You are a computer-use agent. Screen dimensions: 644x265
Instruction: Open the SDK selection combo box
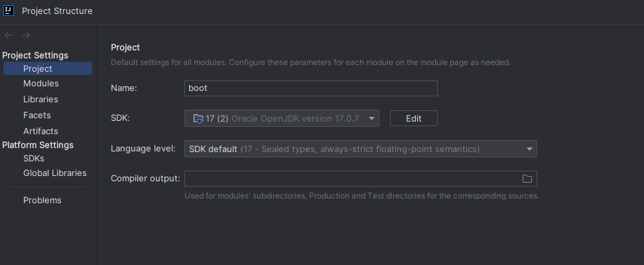pyautogui.click(x=282, y=118)
